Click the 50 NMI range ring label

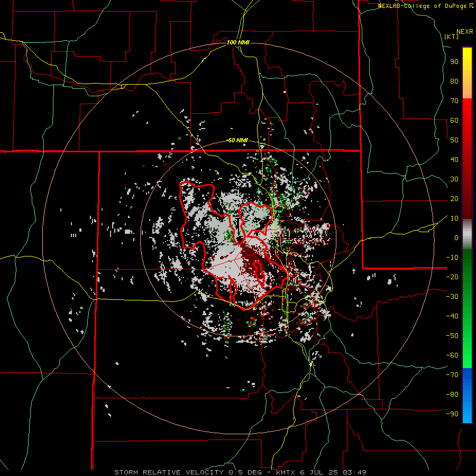[x=238, y=140]
